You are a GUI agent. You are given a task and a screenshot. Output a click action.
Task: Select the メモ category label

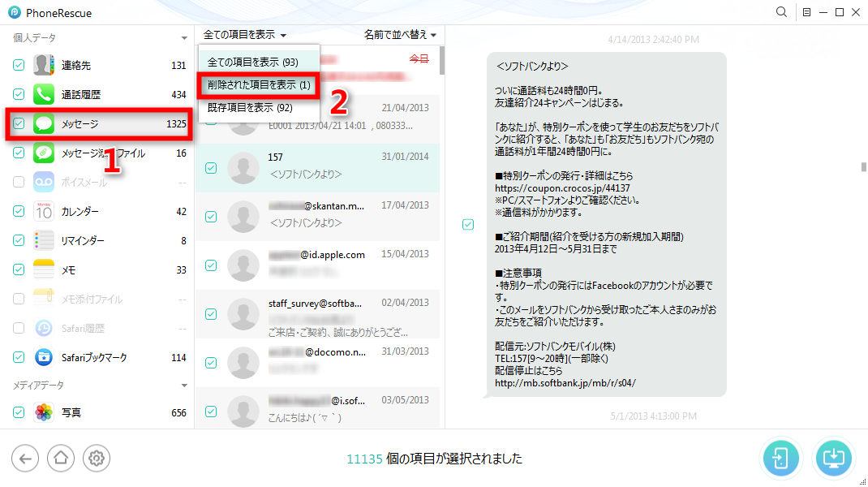(68, 269)
